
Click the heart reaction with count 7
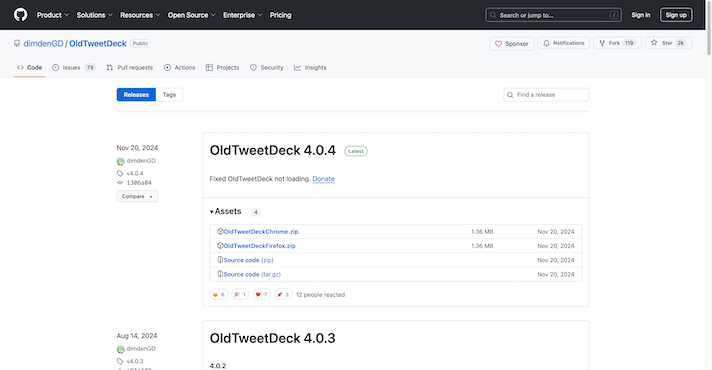point(261,295)
